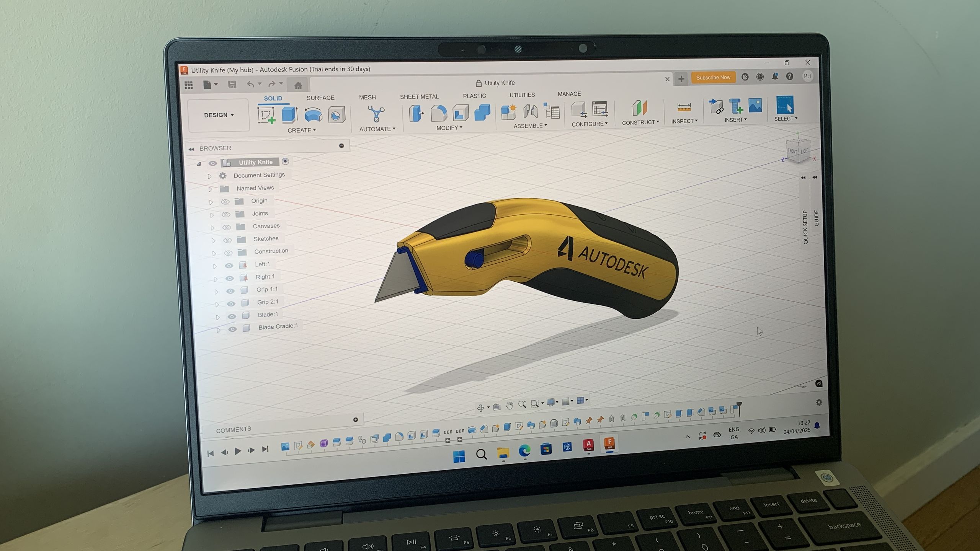Open the Automate panel icon
Screen dimensions: 980x551
[376, 114]
